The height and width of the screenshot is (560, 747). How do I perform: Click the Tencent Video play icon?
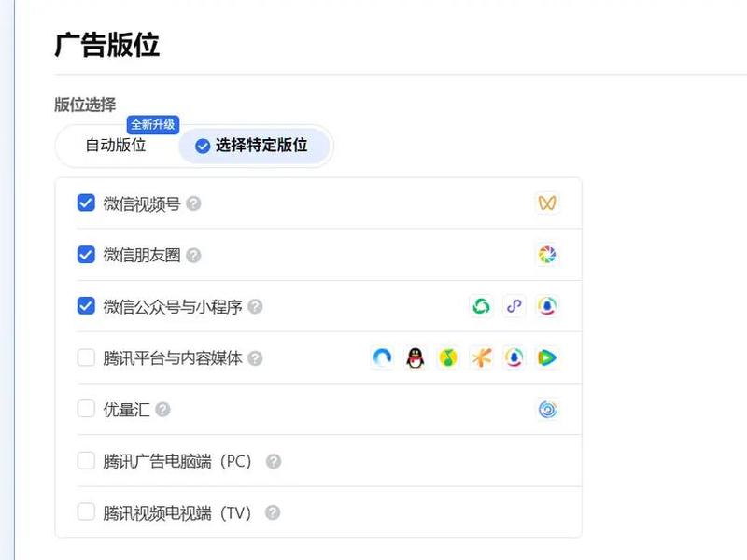[x=547, y=357]
